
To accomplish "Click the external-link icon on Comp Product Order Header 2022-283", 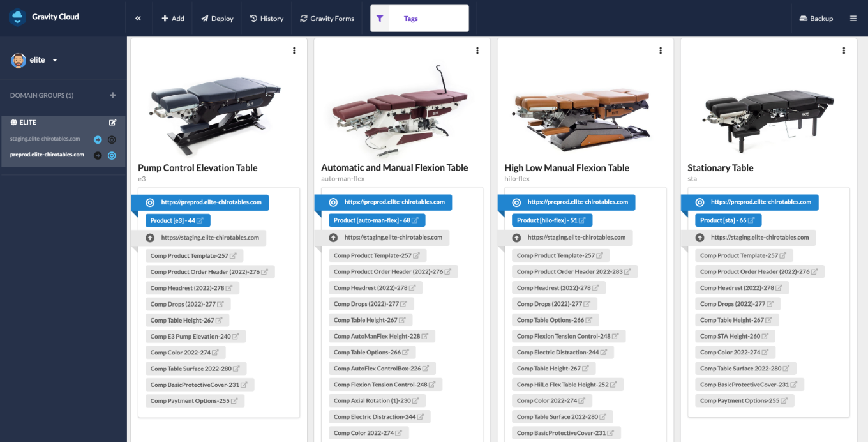I will click(627, 272).
